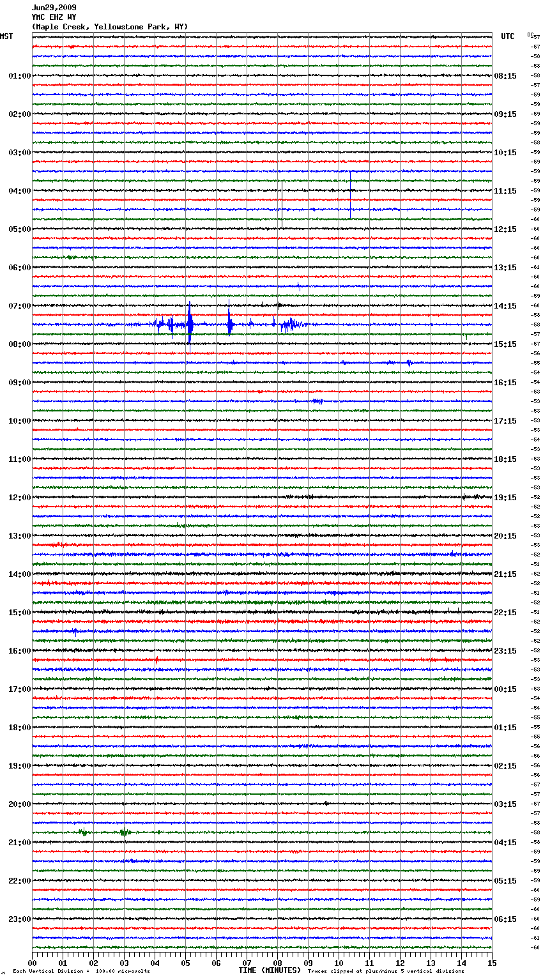Click the 14:15 UTC time label
This screenshot has width=543, height=980.
505,306
